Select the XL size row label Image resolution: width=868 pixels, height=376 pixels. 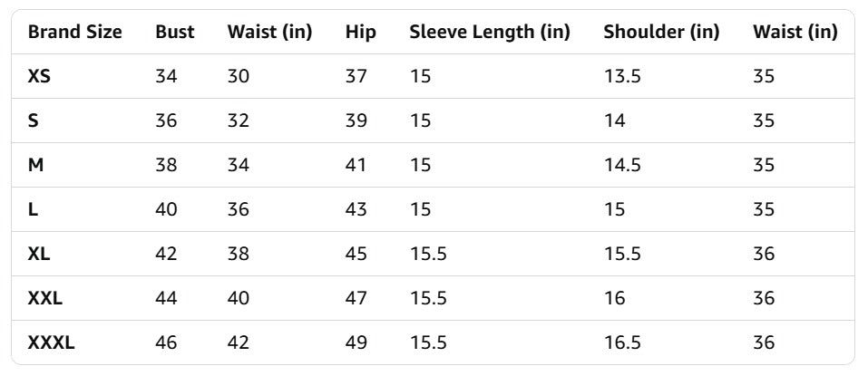(x=39, y=254)
